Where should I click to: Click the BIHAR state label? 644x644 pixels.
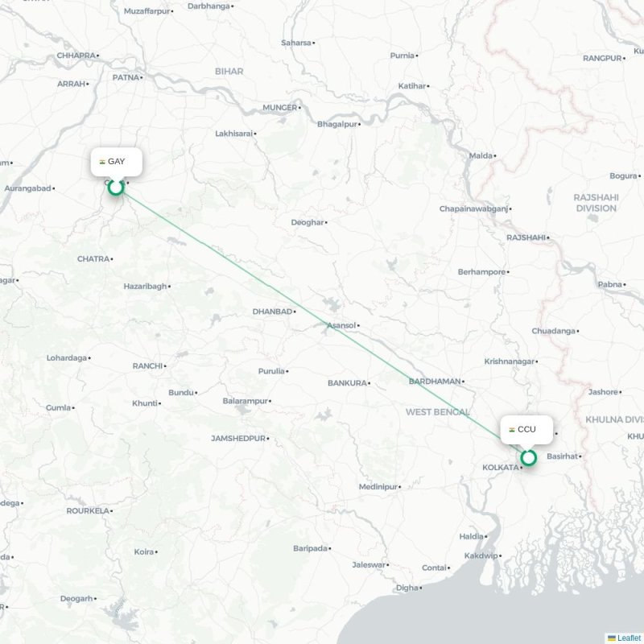tap(229, 72)
